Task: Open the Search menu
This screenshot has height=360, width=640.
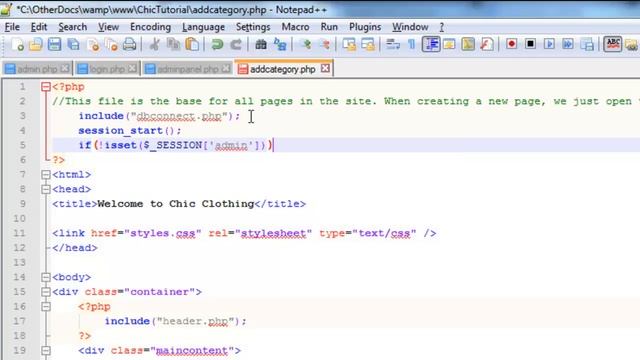Action: [x=72, y=27]
